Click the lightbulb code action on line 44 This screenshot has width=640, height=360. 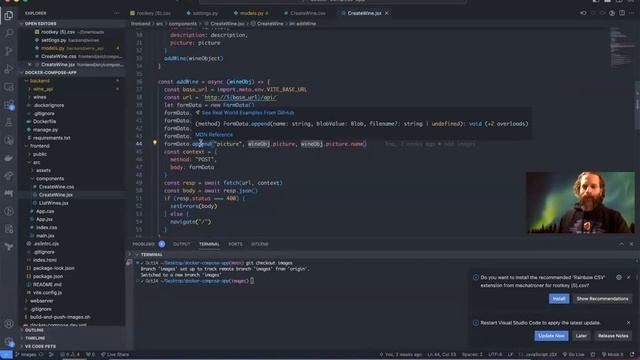click(155, 143)
